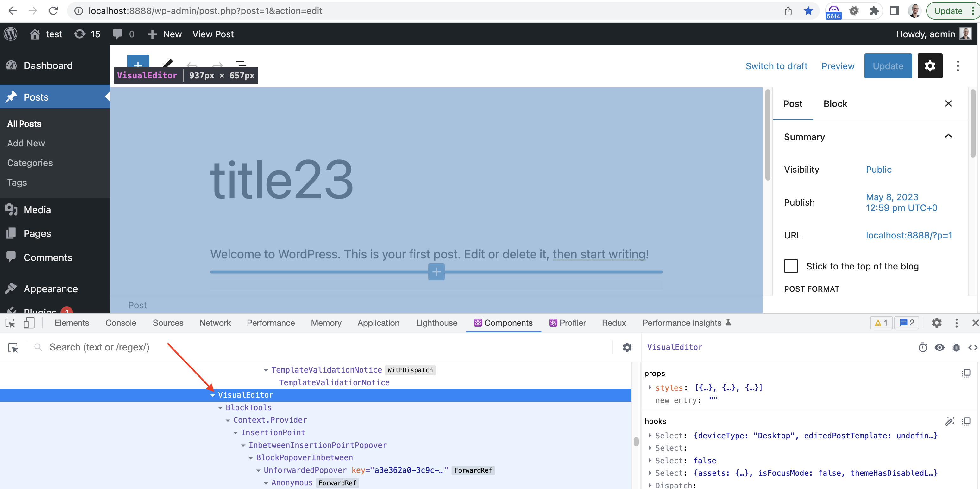Open the browser side panel icon

[x=894, y=11]
